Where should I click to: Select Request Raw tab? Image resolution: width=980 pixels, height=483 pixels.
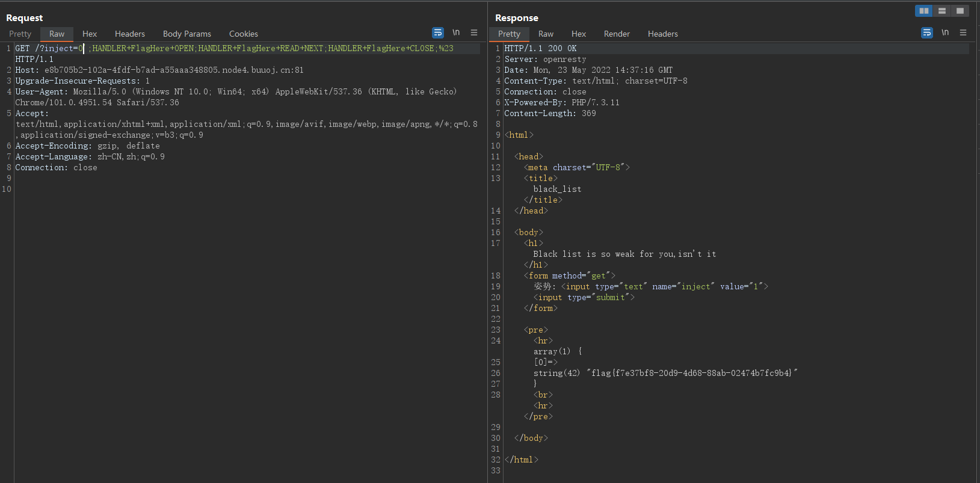57,34
